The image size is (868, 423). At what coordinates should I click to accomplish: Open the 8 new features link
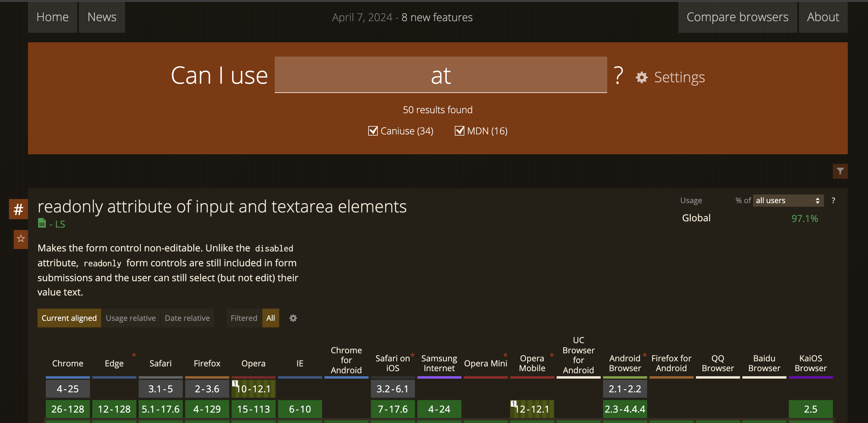437,18
